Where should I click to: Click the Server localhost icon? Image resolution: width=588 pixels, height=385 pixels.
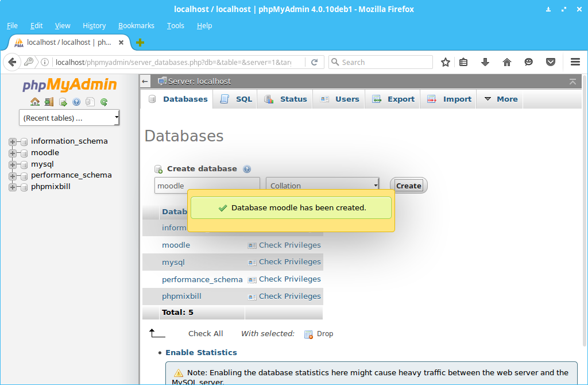click(162, 81)
